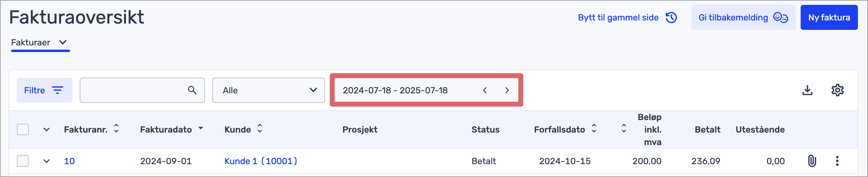Sort by Forfallsdato column arrows
Viewport: 868px width, 177px height.
(x=594, y=129)
